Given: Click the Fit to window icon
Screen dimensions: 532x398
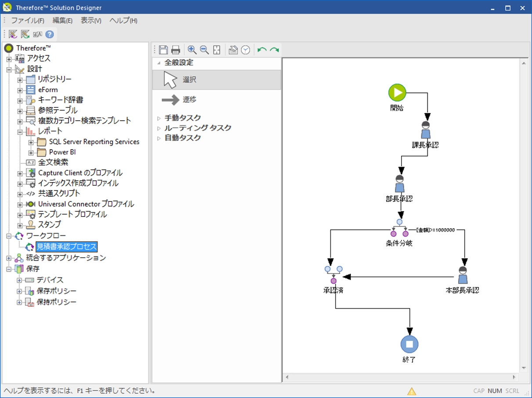Looking at the screenshot, I should (217, 50).
